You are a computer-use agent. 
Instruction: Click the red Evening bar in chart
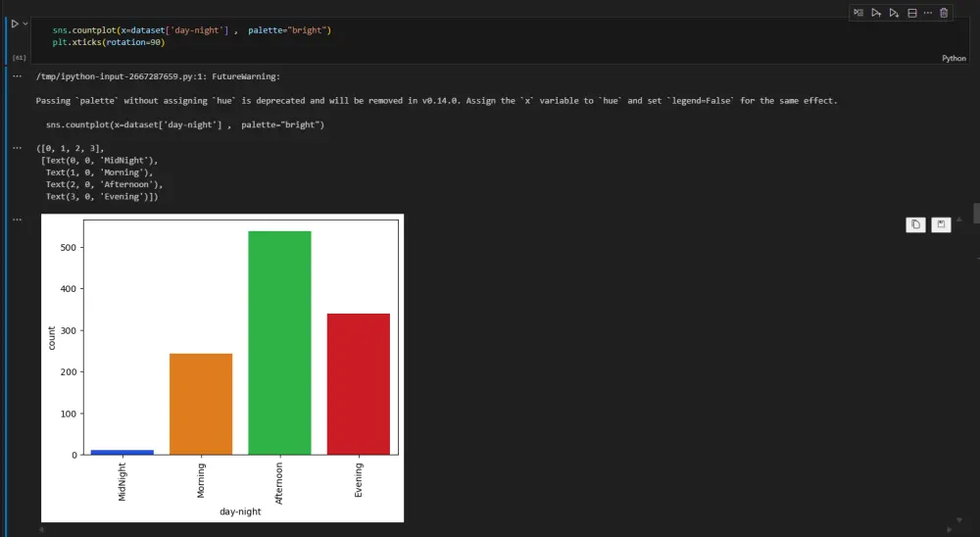358,384
